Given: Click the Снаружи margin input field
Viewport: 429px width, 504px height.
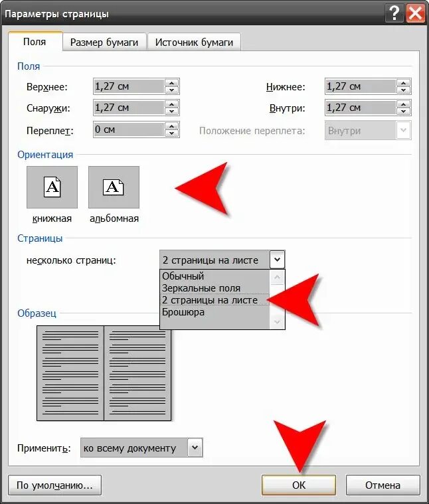Looking at the screenshot, I should 129,108.
